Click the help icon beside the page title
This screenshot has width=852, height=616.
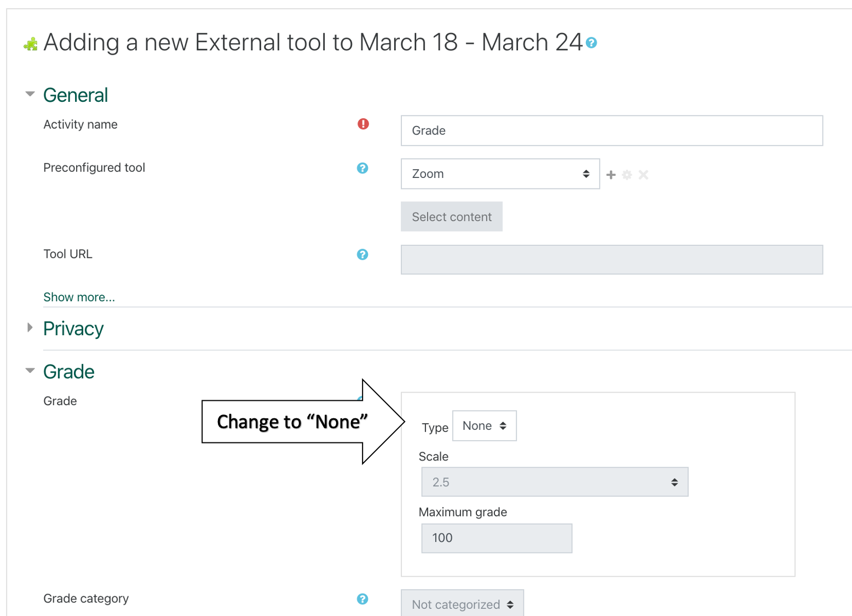(592, 43)
